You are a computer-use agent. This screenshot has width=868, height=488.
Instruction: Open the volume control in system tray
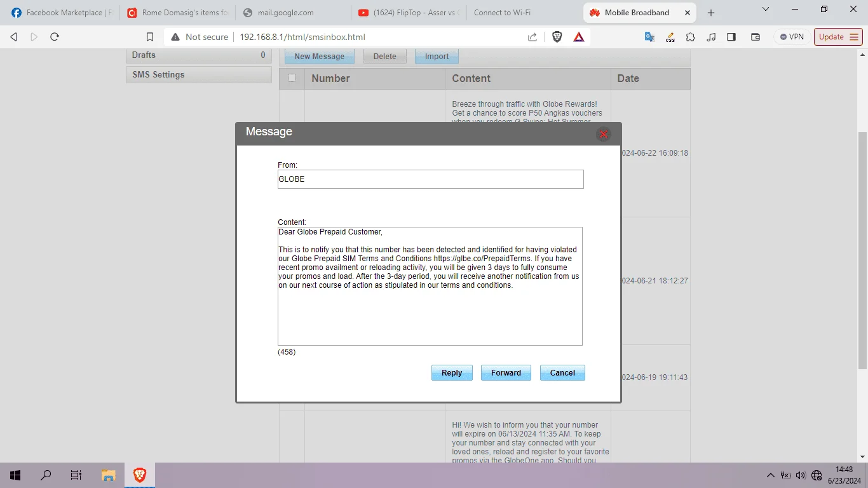click(x=801, y=475)
